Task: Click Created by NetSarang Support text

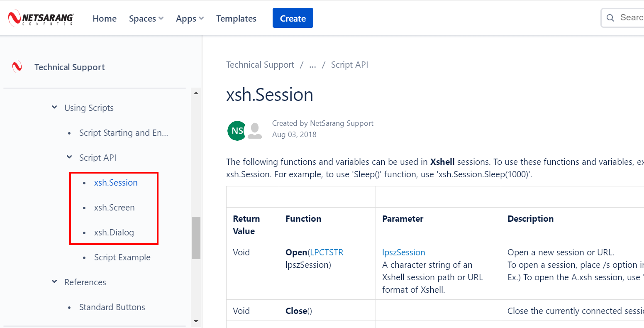Action: pyautogui.click(x=323, y=123)
